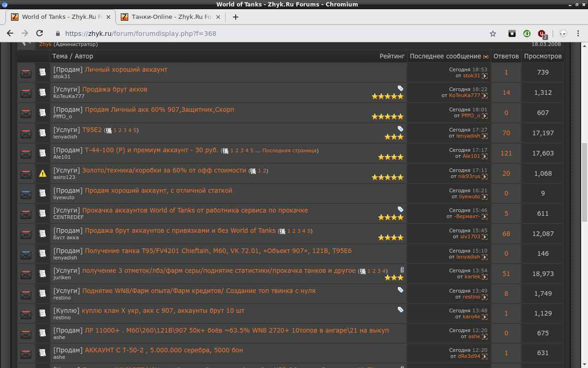Screen dimensions: 588x368
Task: Click the paperclip attachment icon on juriken's thread
Action: pos(402,270)
